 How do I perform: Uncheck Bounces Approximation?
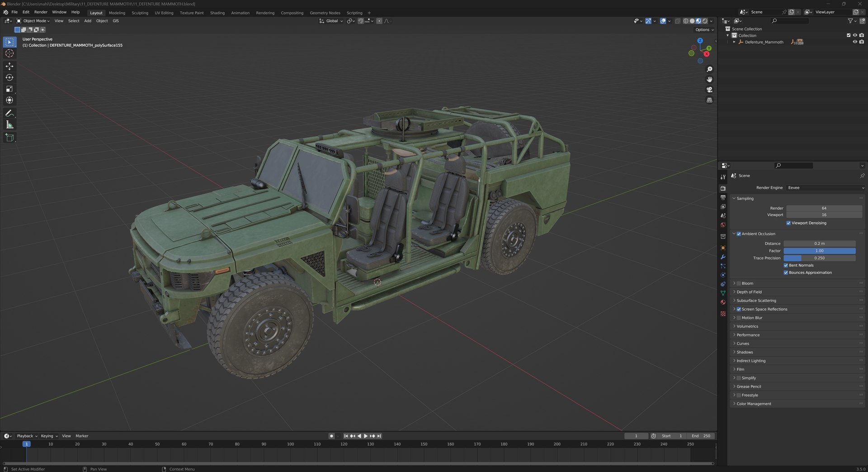point(786,273)
